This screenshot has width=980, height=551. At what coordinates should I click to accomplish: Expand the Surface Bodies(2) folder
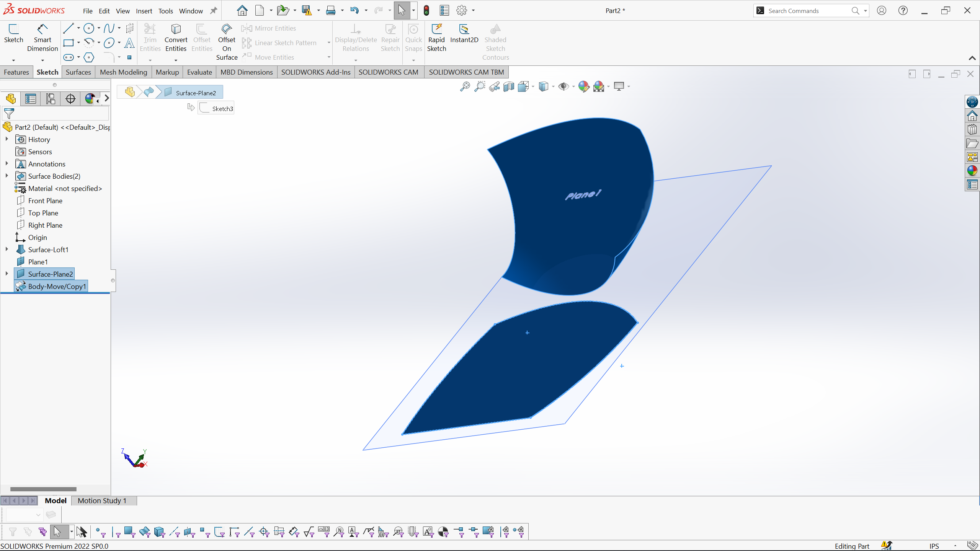tap(7, 176)
